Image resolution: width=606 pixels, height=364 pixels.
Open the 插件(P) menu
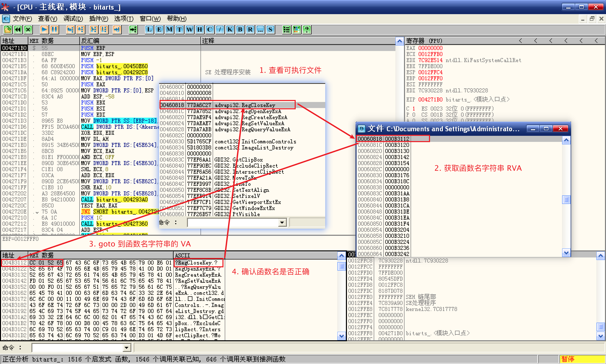pos(99,19)
